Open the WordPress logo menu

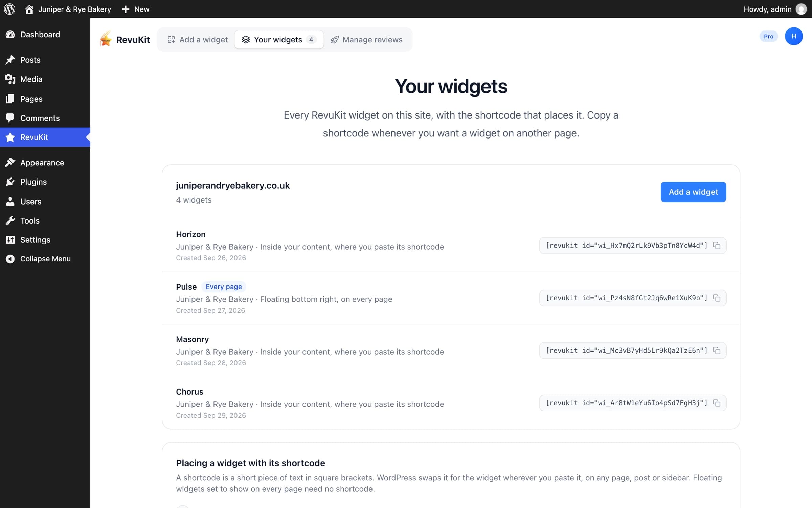click(9, 9)
